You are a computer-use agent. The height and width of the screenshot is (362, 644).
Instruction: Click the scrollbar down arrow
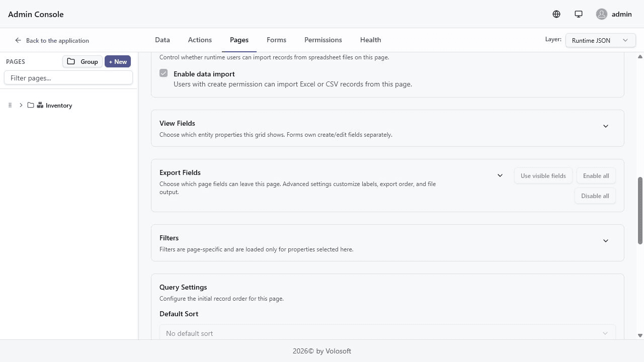640,335
